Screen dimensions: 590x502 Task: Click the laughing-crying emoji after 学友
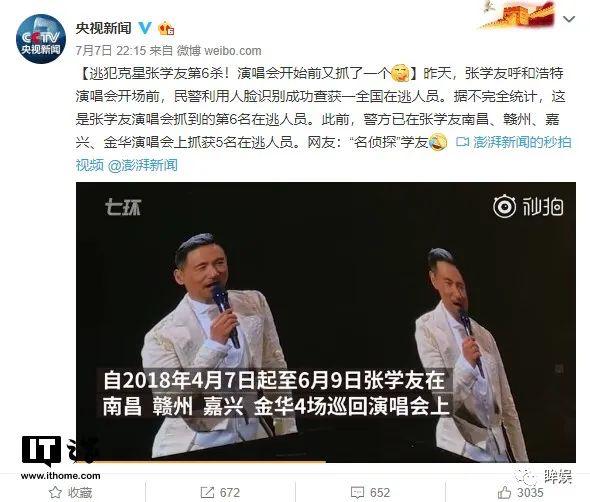coord(438,142)
